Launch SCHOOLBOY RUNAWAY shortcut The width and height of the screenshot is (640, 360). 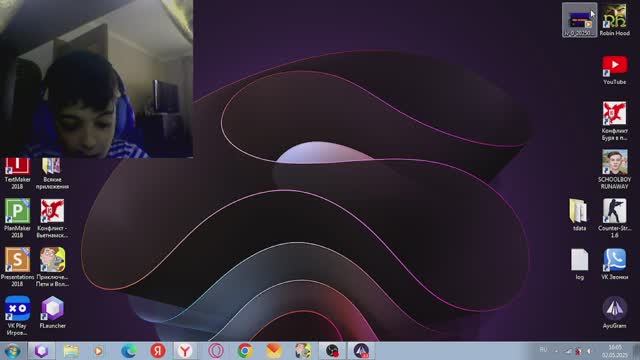614,169
